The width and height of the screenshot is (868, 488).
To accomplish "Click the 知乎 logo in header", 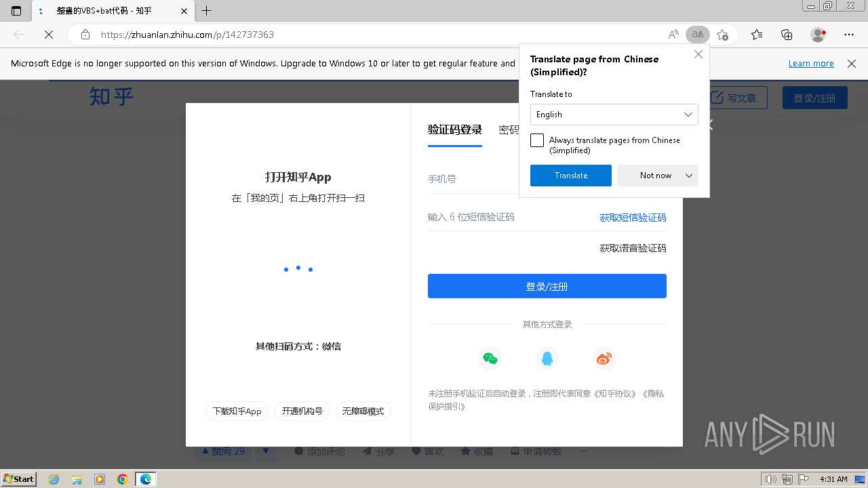I will pos(111,97).
